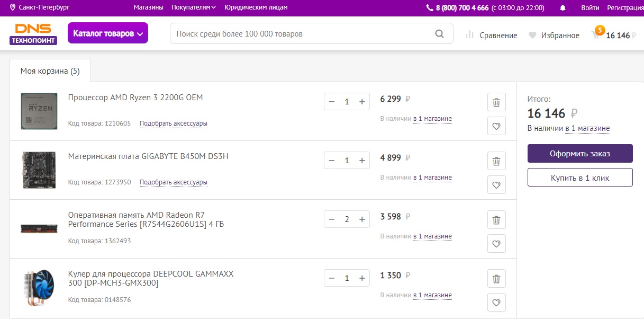The width and height of the screenshot is (644, 319).
Task: Click the search magnifier icon
Action: pos(439,34)
